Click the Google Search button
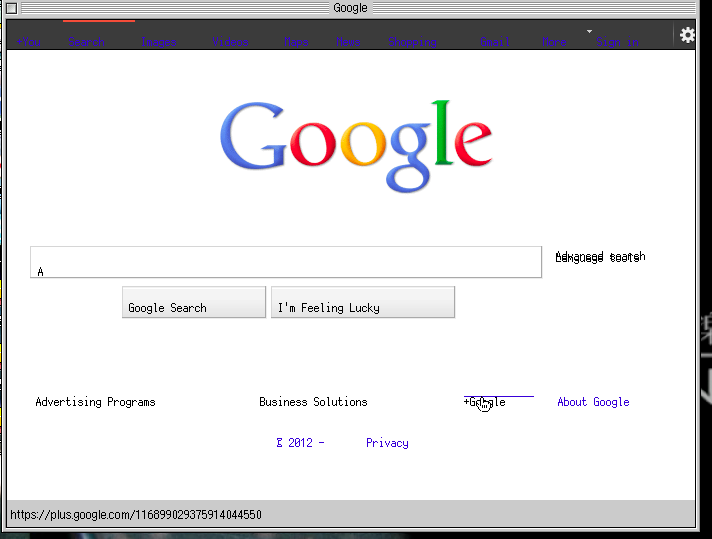Screen dimensions: 712x539 coord(194,302)
